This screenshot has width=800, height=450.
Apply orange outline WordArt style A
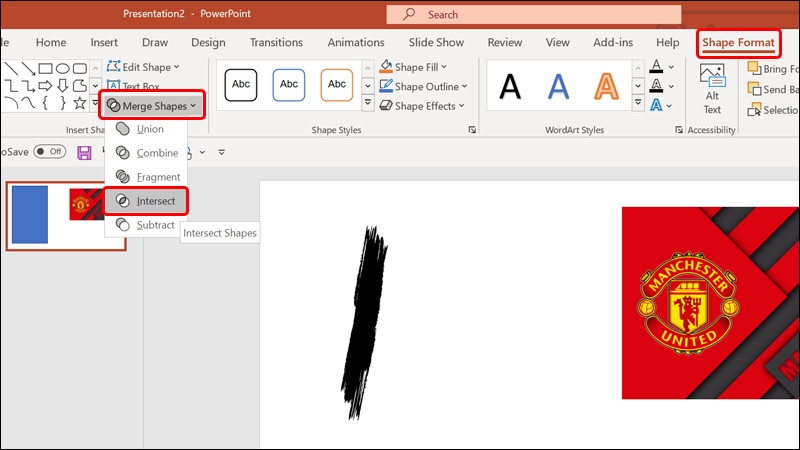tap(606, 86)
